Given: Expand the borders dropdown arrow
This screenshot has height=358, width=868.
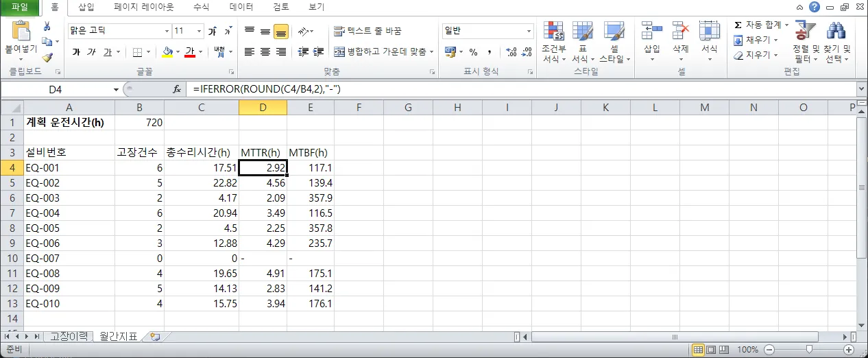Looking at the screenshot, I should point(149,52).
